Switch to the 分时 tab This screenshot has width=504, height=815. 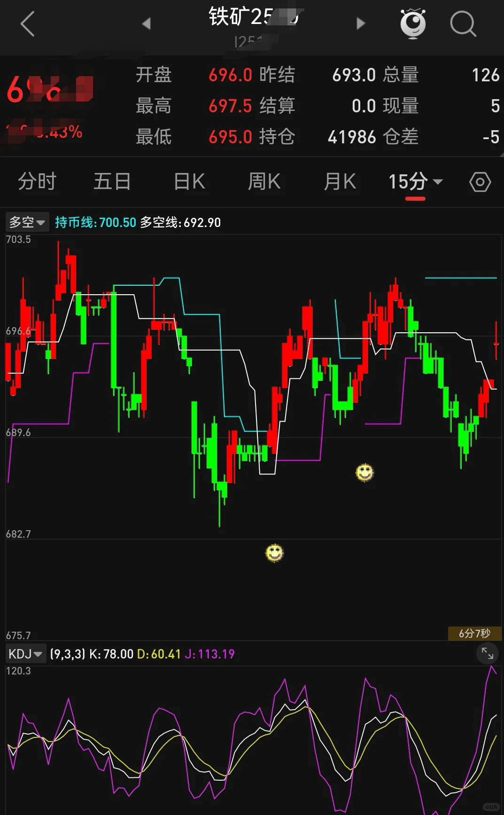(x=37, y=181)
